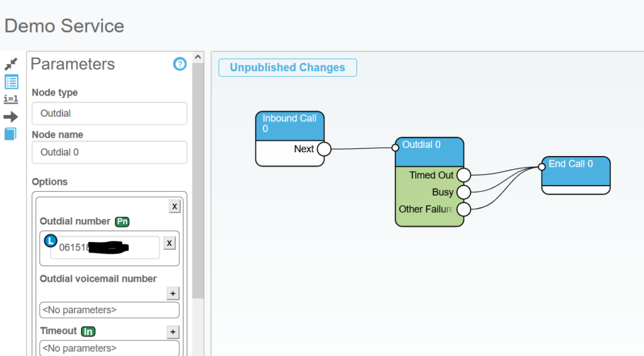Add an Outdial voicemail number parameter
The image size is (644, 356).
pyautogui.click(x=173, y=293)
